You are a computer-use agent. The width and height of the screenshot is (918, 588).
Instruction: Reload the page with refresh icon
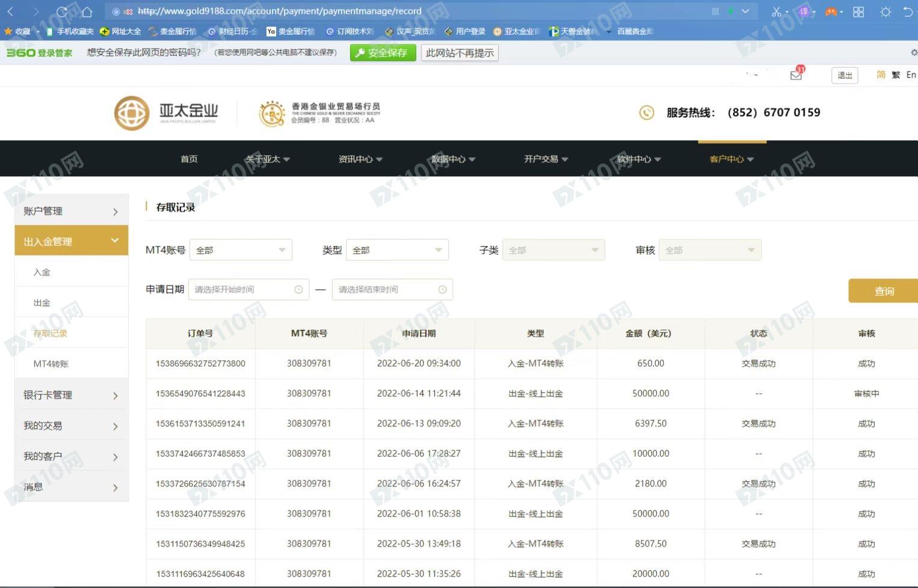tap(61, 11)
